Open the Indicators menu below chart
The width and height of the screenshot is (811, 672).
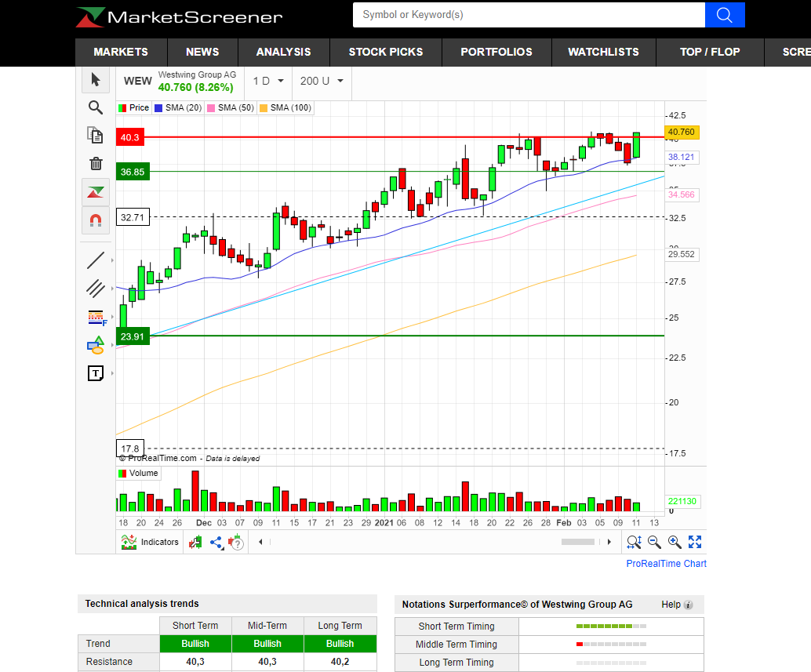(x=151, y=542)
